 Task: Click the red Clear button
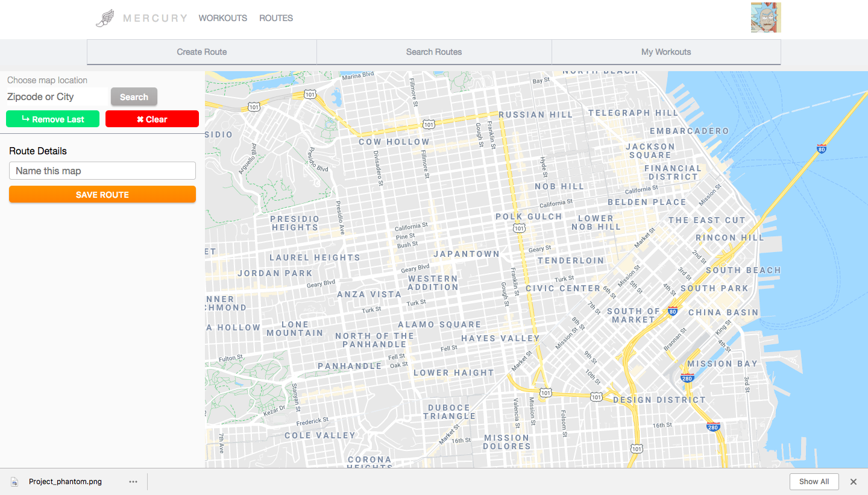[x=152, y=119]
